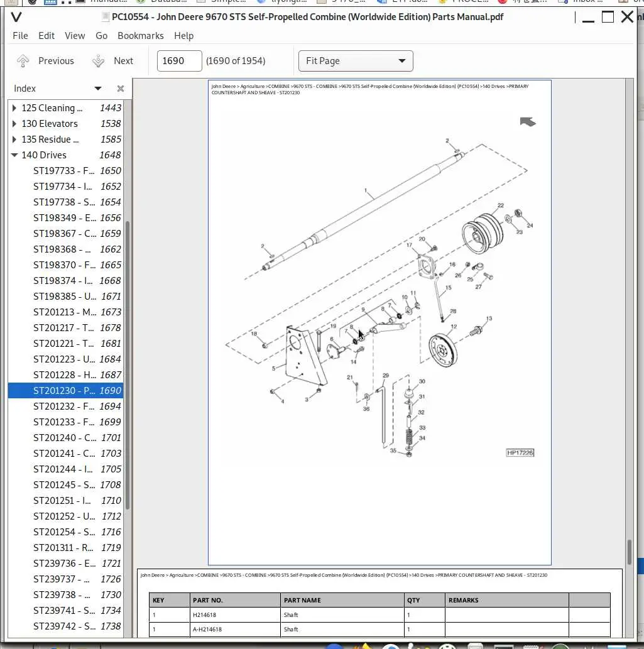Open the Go menu
The height and width of the screenshot is (649, 644).
(101, 36)
